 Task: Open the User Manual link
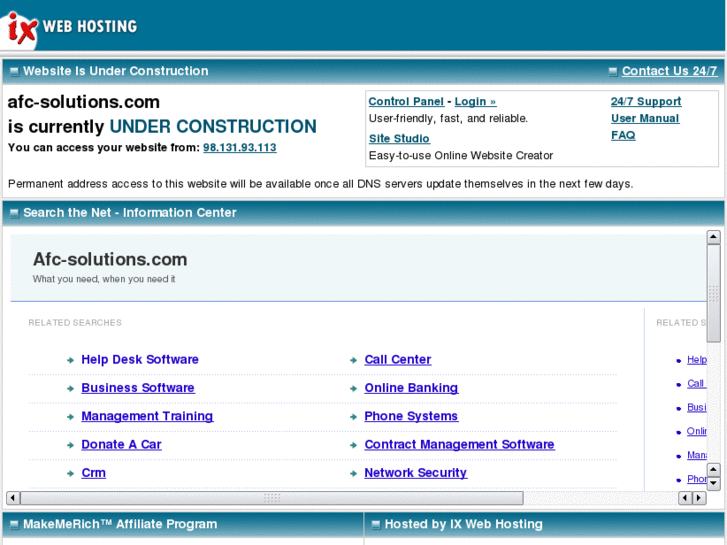tap(645, 118)
